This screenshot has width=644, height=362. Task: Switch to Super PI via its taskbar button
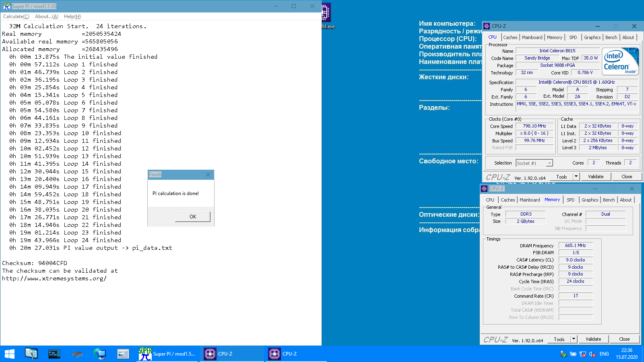coord(167,354)
